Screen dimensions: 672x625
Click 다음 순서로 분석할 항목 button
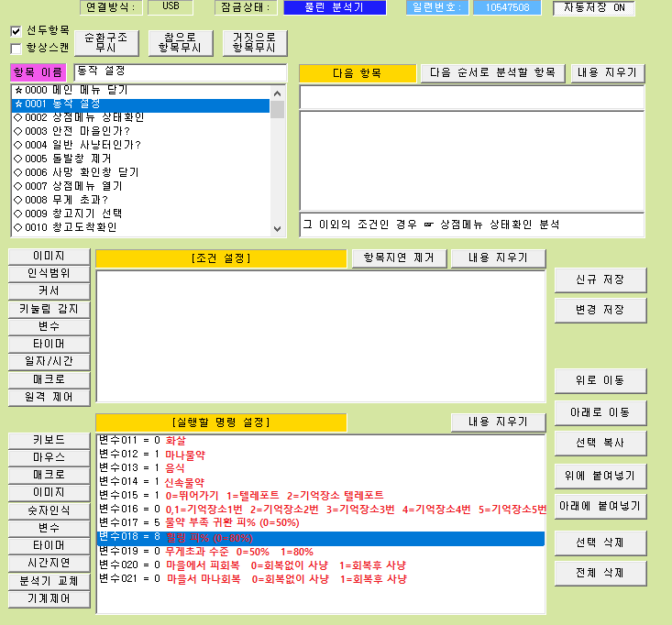point(493,73)
